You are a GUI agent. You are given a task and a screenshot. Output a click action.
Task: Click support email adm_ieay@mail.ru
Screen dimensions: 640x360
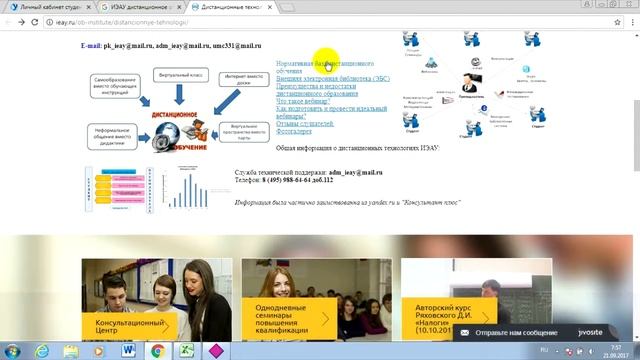pos(356,173)
